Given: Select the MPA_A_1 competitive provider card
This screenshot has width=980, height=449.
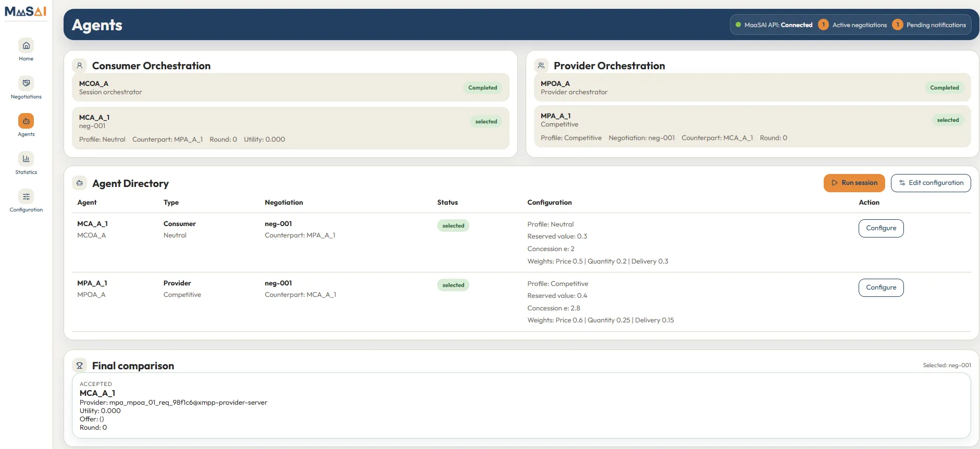Looking at the screenshot, I should click(x=752, y=127).
